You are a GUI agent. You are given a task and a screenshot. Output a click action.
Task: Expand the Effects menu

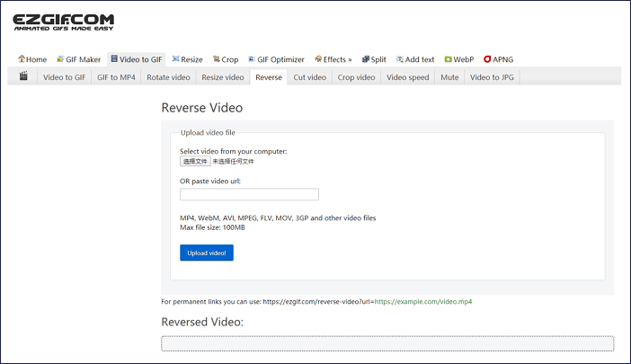click(333, 59)
